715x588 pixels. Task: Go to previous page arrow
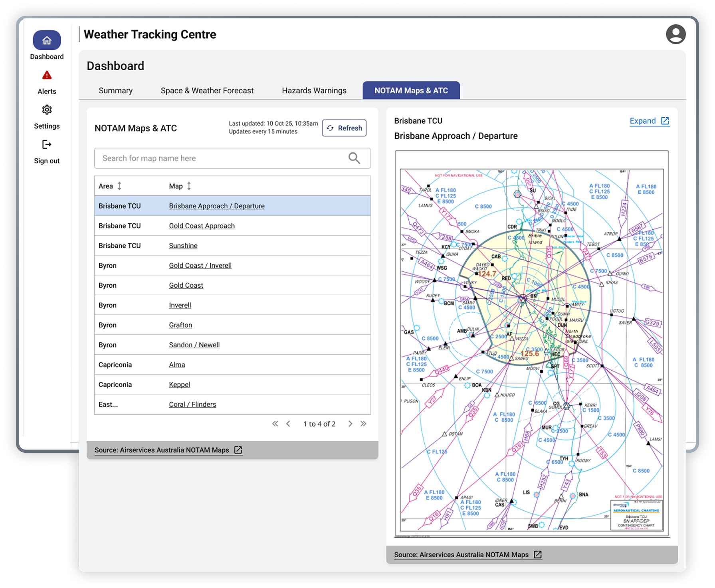pos(288,424)
